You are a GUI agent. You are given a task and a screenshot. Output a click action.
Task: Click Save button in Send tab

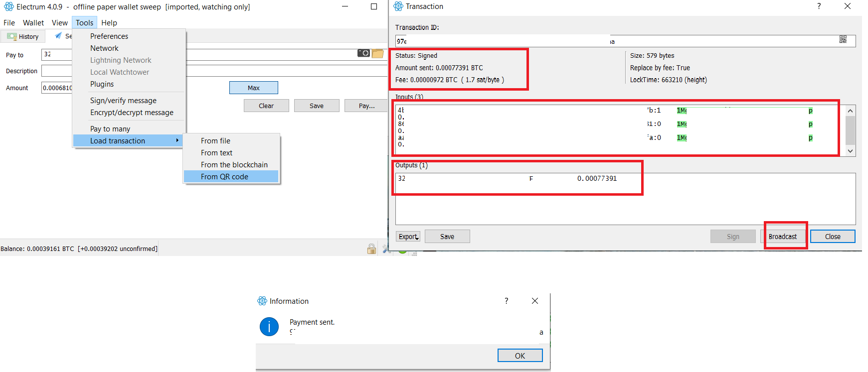(317, 106)
